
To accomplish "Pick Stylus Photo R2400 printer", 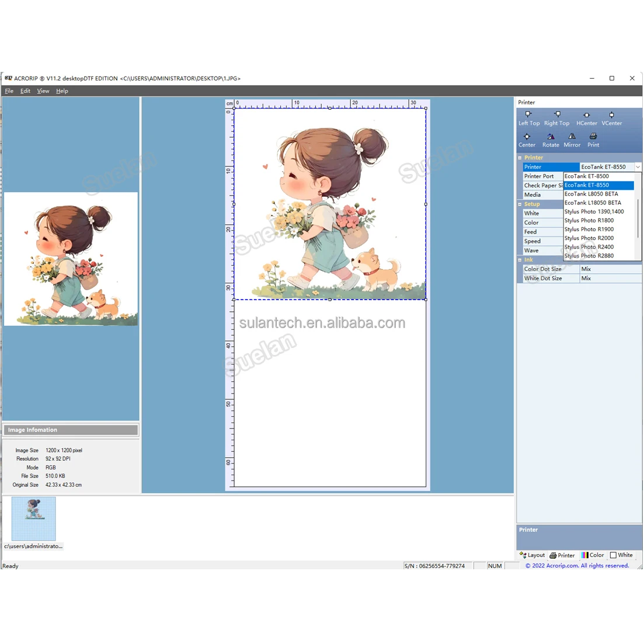I will pos(598,247).
